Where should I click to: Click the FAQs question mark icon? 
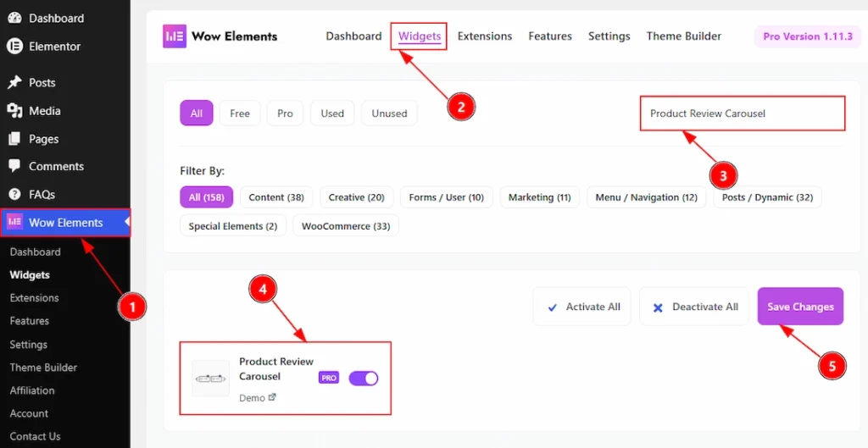14,194
